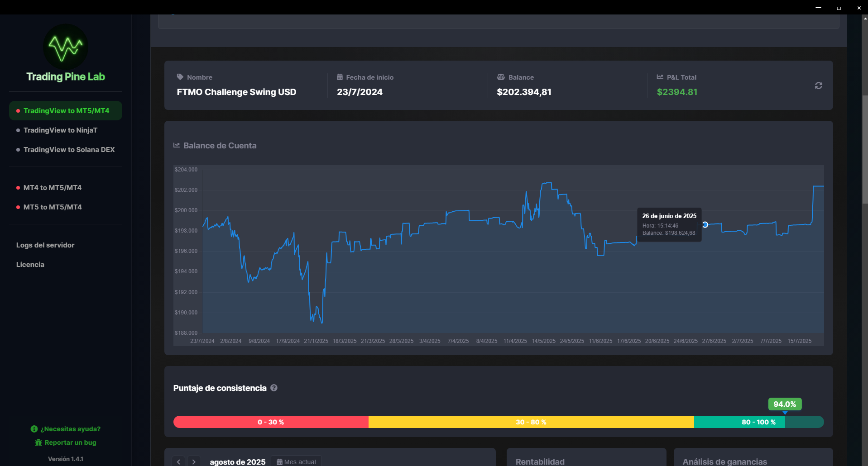Select TradingView to NinjaT in sidebar
This screenshot has height=466, width=868.
coord(60,130)
